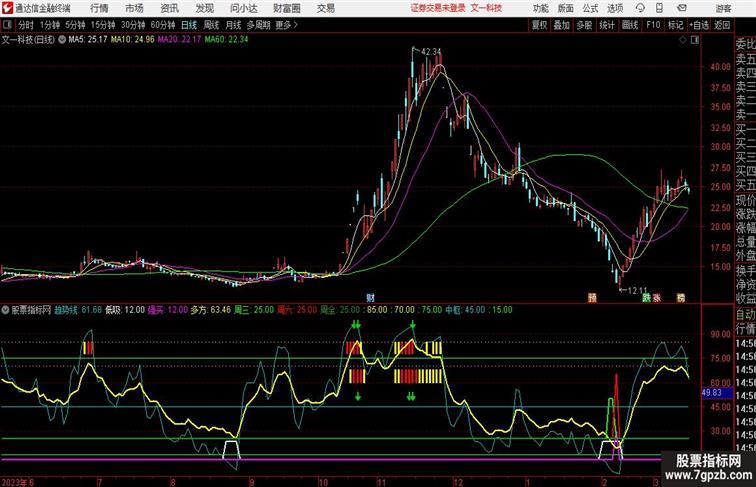Switch to the 60分钟 period tab
Image resolution: width=756 pixels, height=487 pixels.
163,25
